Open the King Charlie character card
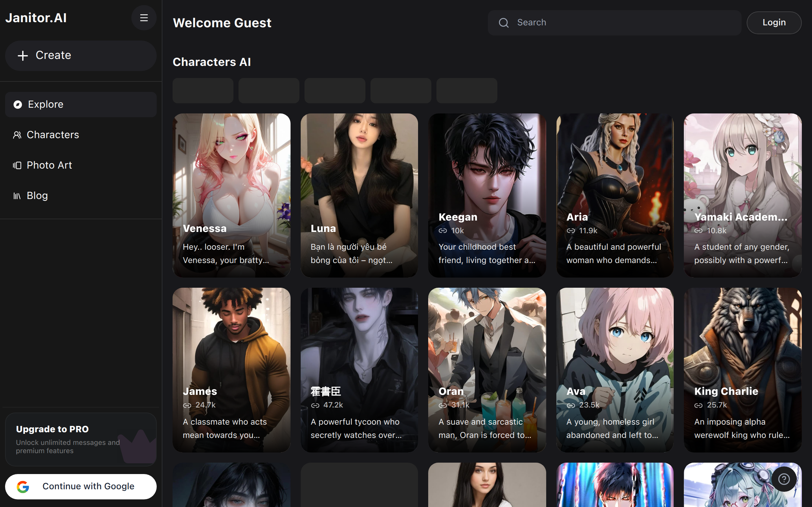 click(x=743, y=369)
